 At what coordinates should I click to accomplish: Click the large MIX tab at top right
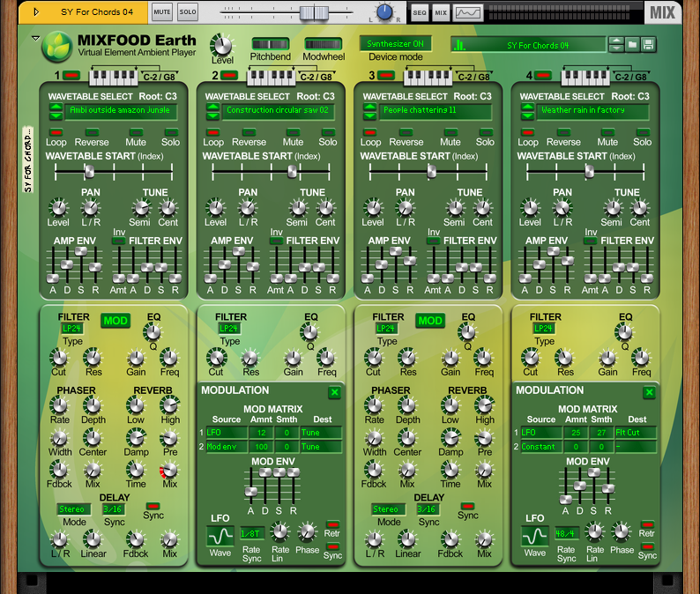pos(662,12)
